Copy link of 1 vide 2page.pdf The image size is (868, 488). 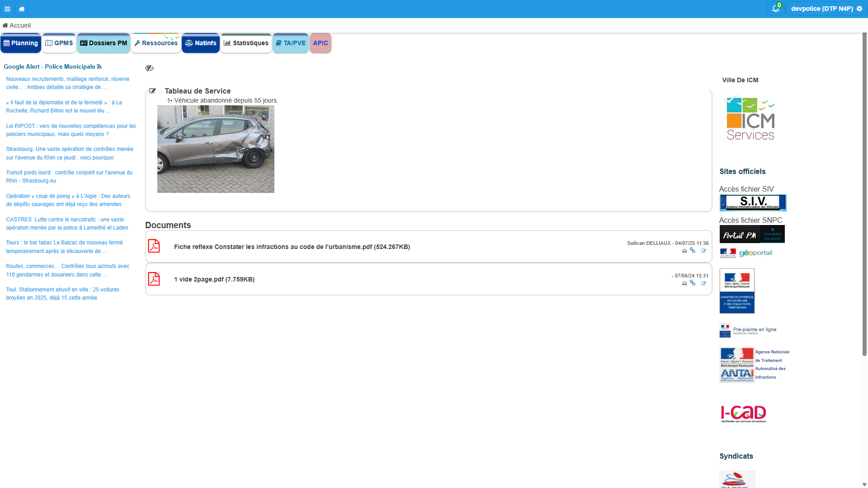click(693, 283)
